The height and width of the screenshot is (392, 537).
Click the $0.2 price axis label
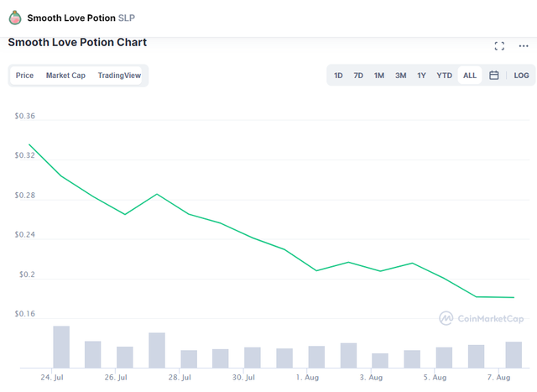(27, 274)
